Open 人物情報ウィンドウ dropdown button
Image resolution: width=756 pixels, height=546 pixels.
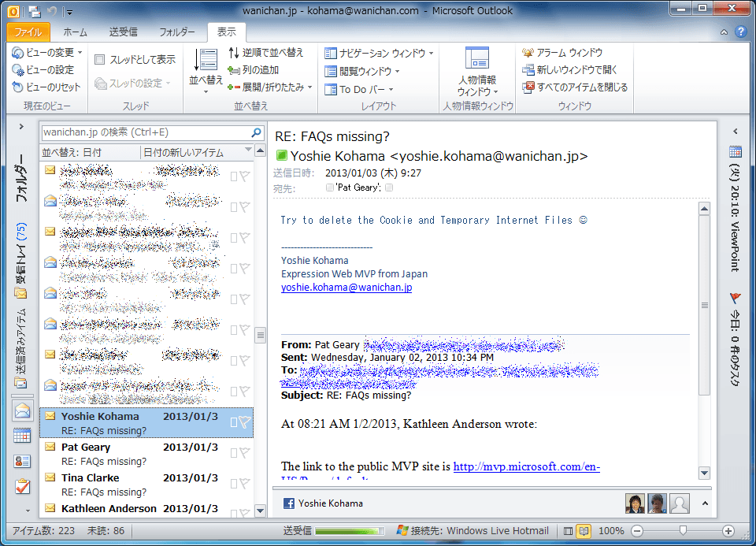point(477,72)
